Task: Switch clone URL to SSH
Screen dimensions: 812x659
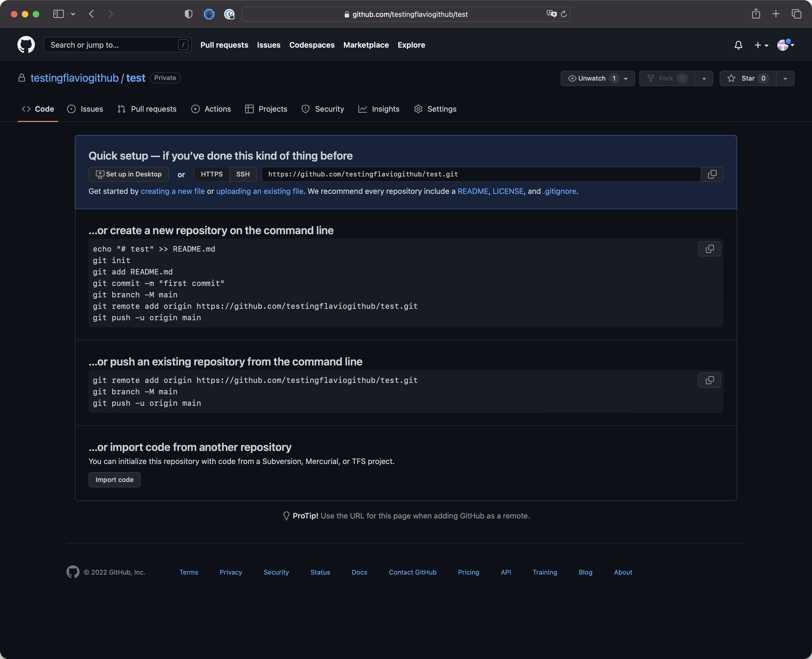Action: [x=243, y=174]
